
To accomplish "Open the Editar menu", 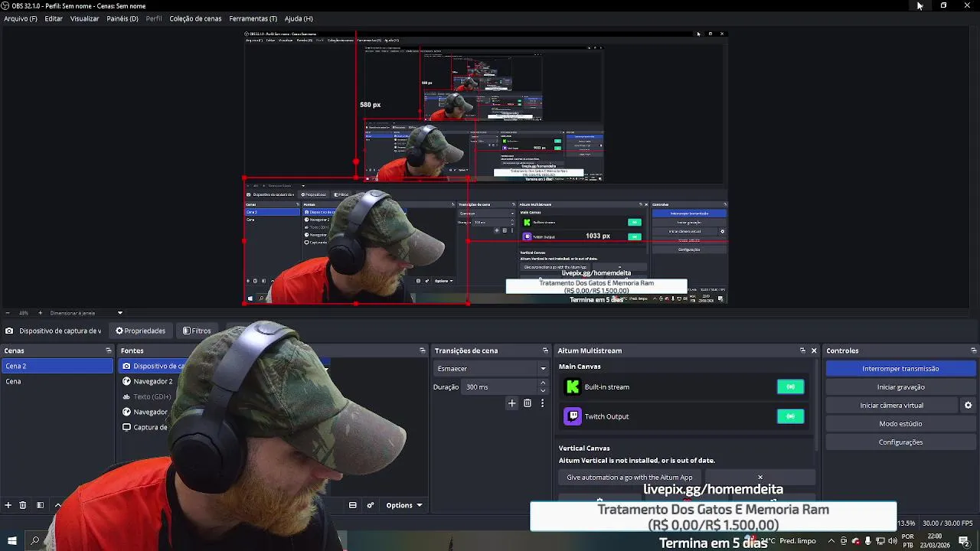I will click(x=54, y=18).
